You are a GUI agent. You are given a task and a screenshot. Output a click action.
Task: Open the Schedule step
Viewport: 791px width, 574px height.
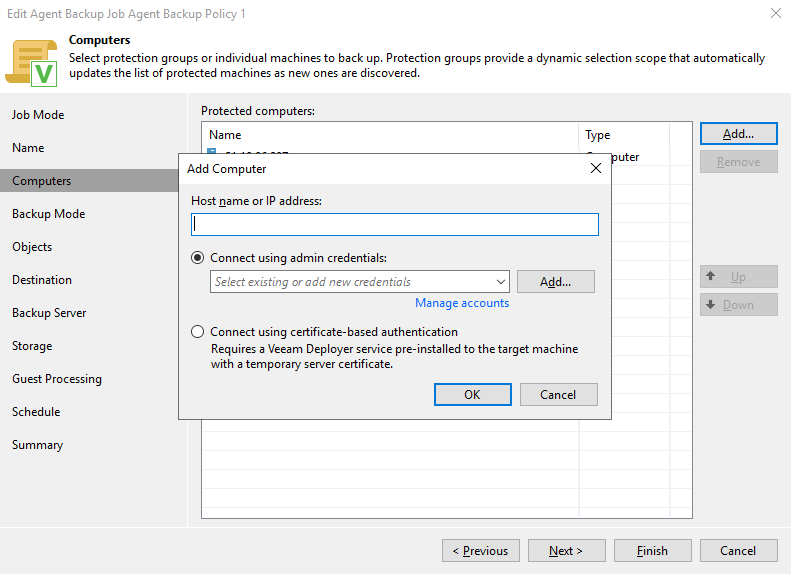pyautogui.click(x=36, y=412)
